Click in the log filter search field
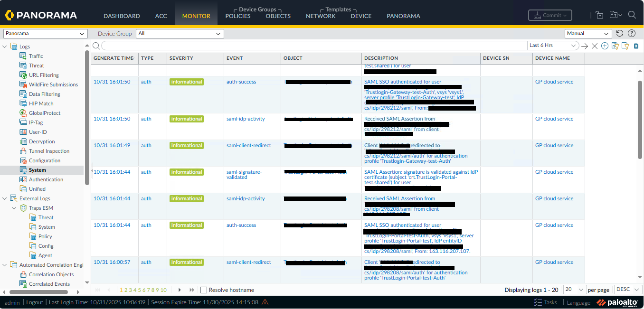The width and height of the screenshot is (644, 309). pyautogui.click(x=313, y=46)
